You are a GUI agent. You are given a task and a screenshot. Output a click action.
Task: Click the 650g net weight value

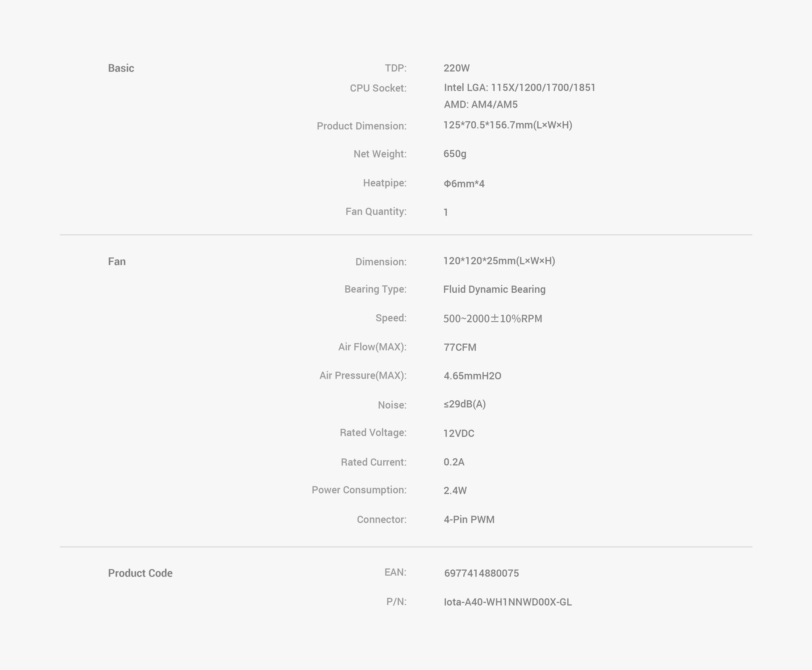[x=454, y=154]
